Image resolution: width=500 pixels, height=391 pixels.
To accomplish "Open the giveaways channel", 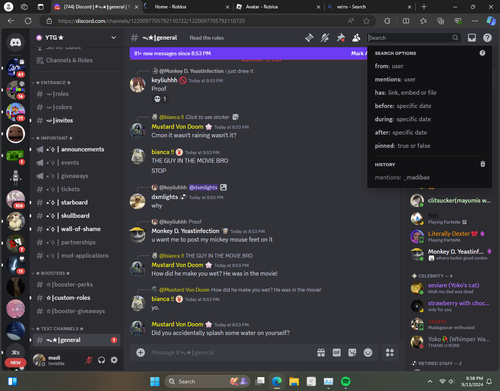I will (76, 176).
